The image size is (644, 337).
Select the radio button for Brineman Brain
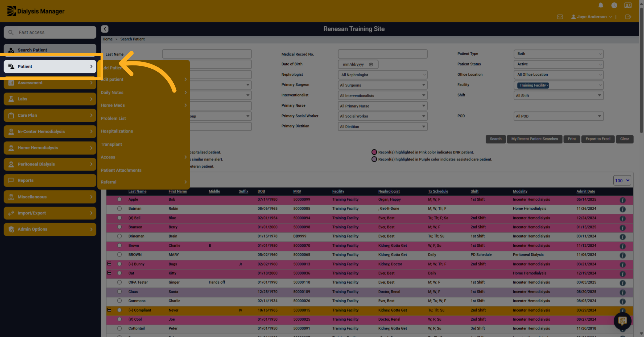click(119, 236)
